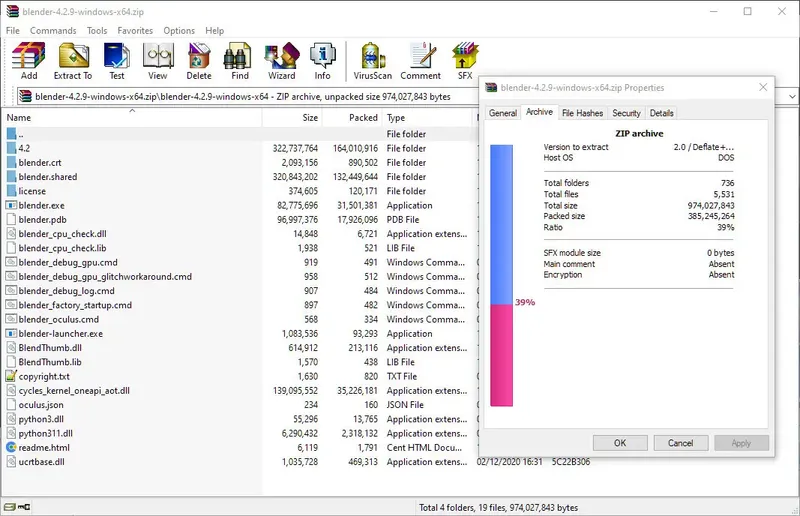The height and width of the screenshot is (516, 800).
Task: Click the 4.2 folder icon
Action: click(x=11, y=148)
